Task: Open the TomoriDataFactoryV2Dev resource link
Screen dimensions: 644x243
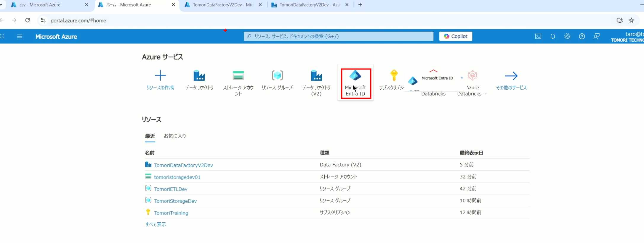Action: point(183,165)
